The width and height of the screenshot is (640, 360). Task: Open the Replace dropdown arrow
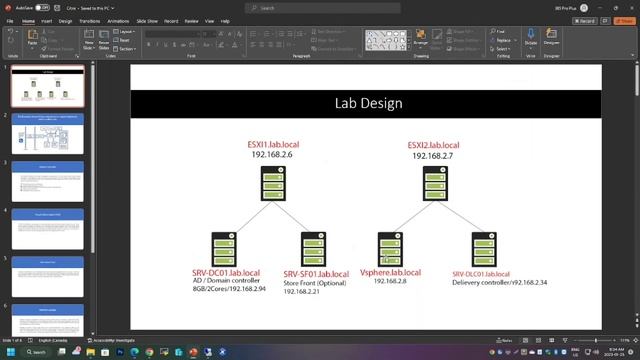[x=516, y=40]
